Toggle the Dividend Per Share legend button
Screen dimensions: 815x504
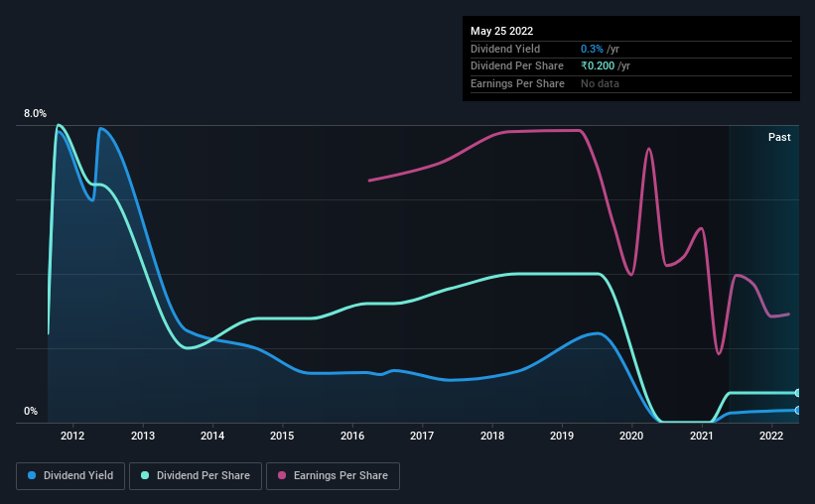click(x=196, y=476)
